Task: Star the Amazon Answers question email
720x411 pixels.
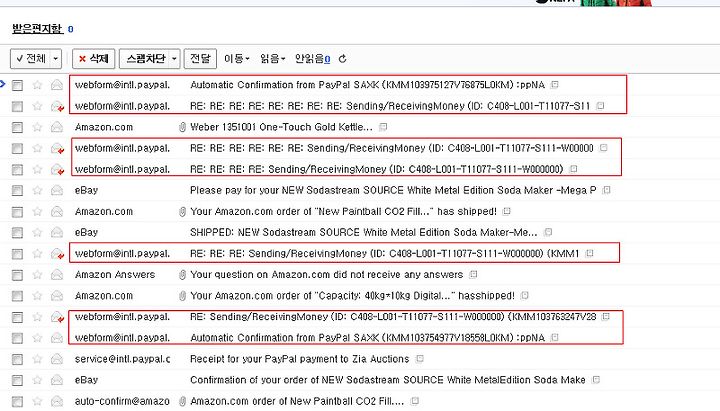Action: click(37, 275)
